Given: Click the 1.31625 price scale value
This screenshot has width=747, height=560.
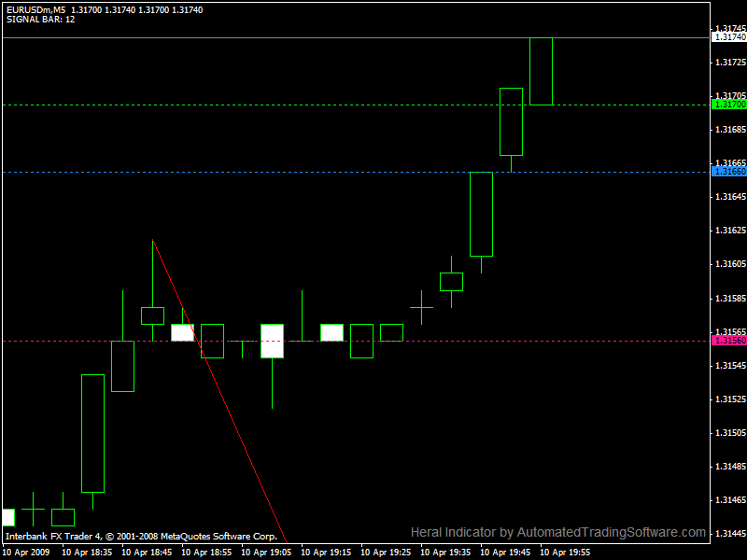Looking at the screenshot, I should click(731, 231).
